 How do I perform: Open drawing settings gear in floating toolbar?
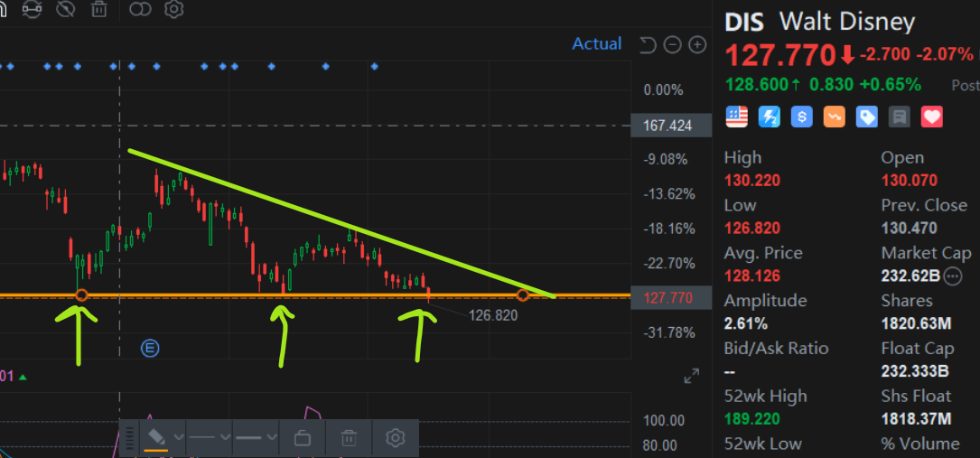pyautogui.click(x=395, y=438)
